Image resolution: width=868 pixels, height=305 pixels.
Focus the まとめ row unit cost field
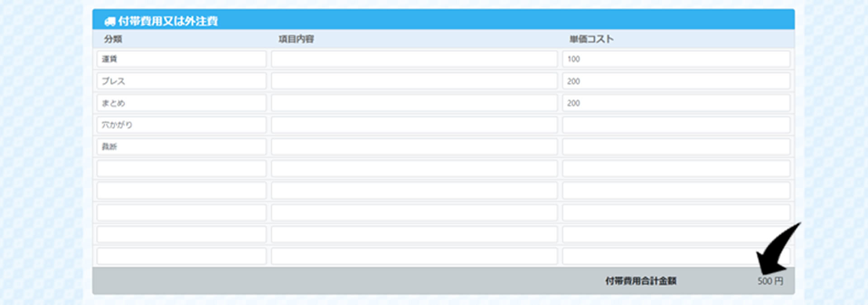point(676,103)
